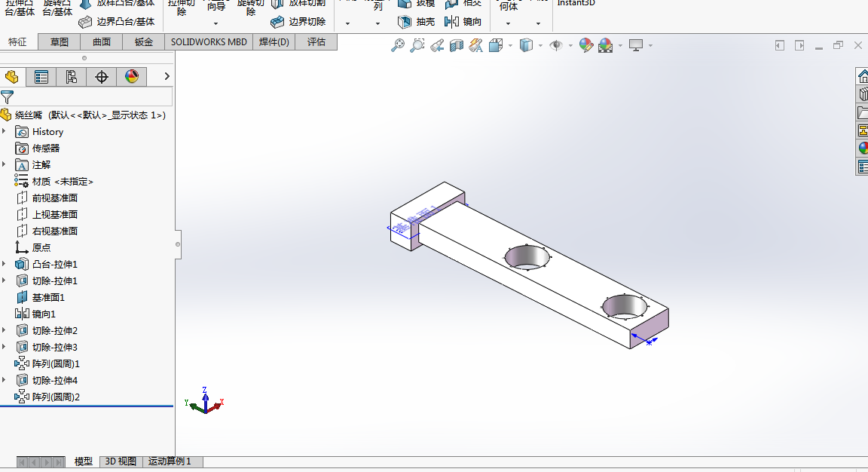The height and width of the screenshot is (472, 868).
Task: Select the 3D 视图 bottom tab
Action: coord(121,461)
